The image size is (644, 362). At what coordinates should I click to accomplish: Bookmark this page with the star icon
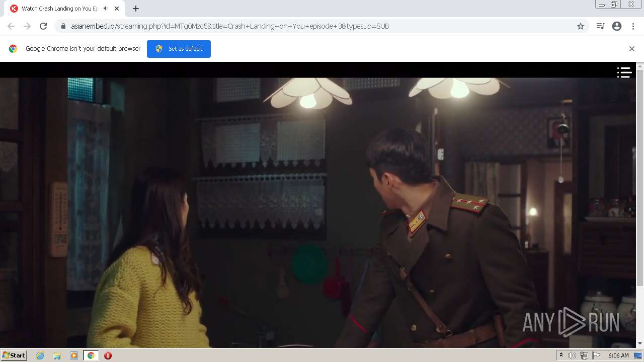(x=581, y=26)
